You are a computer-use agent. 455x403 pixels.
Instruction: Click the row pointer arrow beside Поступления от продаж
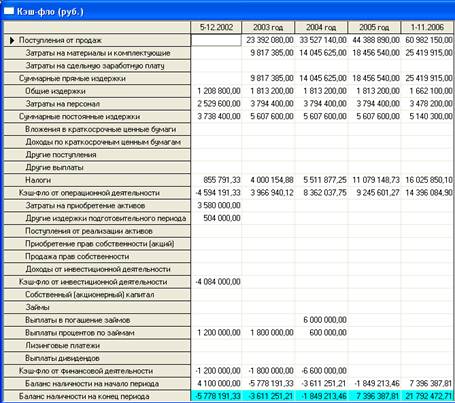[x=12, y=40]
